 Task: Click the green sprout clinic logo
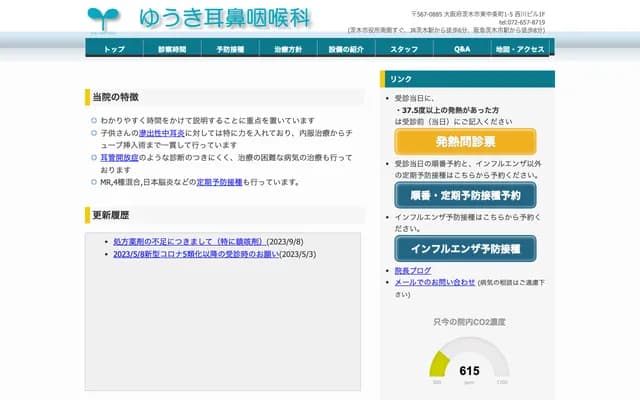pyautogui.click(x=101, y=18)
